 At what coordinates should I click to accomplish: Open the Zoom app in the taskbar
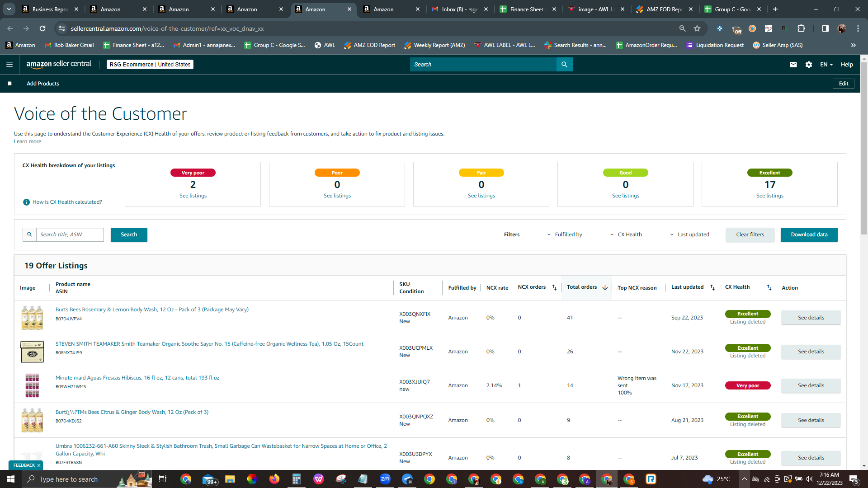(x=385, y=479)
